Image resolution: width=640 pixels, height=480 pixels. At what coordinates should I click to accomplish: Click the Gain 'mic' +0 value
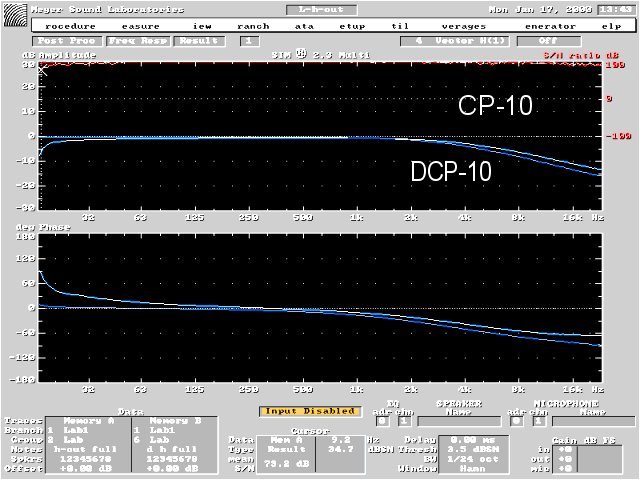pyautogui.click(x=565, y=469)
